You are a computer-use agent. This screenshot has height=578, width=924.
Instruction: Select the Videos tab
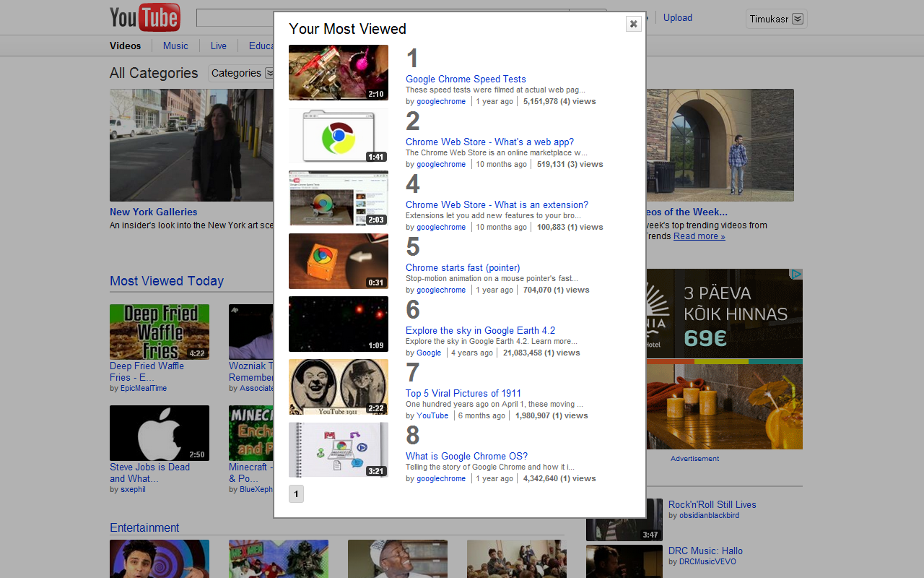pyautogui.click(x=126, y=46)
